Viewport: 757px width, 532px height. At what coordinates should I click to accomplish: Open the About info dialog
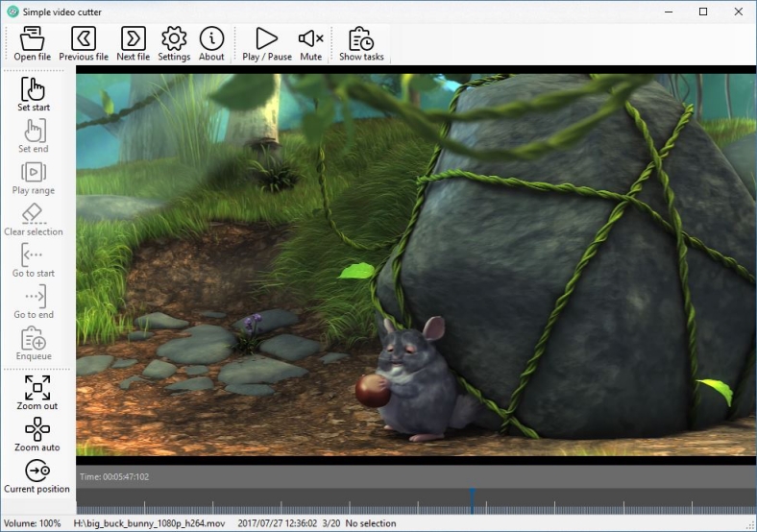(x=211, y=39)
